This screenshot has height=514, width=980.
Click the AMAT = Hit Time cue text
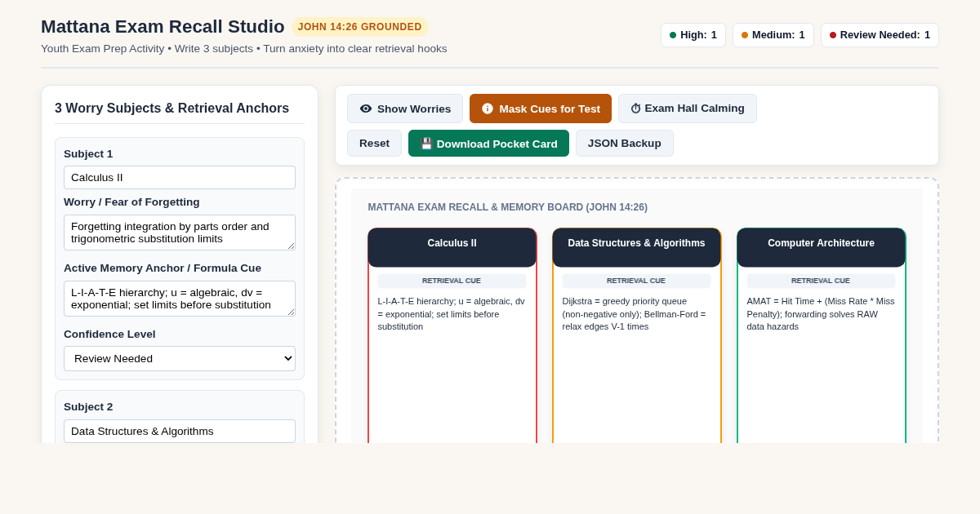point(821,314)
